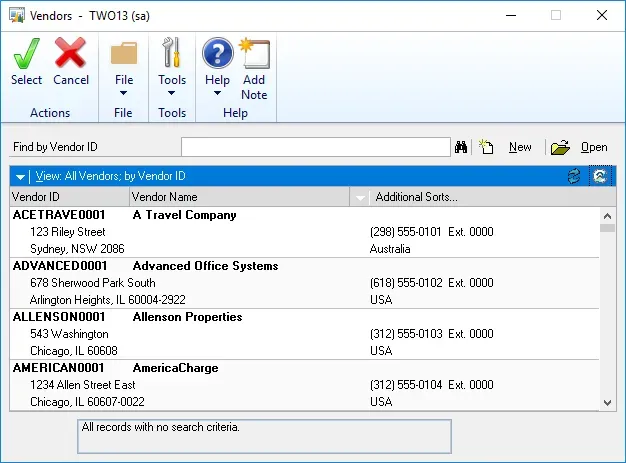Expand the Additional Sorts dropdown
Image resolution: width=626 pixels, height=463 pixels.
tap(360, 197)
